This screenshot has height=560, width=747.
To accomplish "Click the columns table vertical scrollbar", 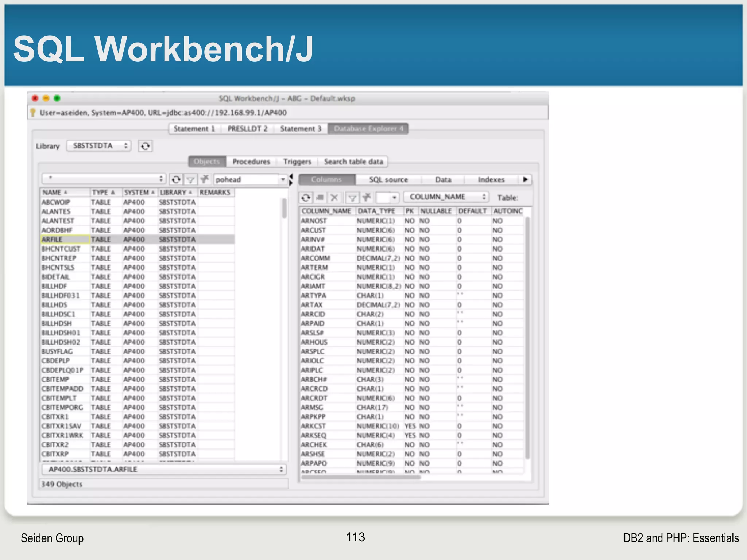I will (527, 337).
